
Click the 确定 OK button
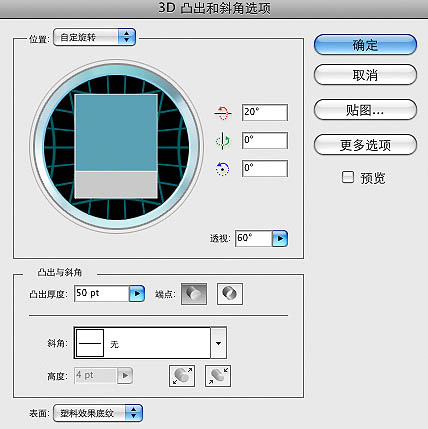coord(365,45)
